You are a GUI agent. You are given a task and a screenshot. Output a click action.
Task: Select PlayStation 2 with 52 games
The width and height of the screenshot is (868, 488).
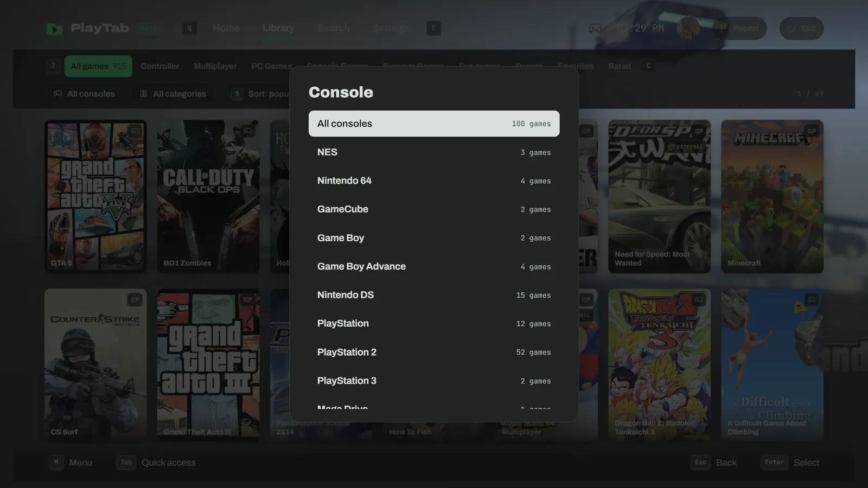point(434,352)
